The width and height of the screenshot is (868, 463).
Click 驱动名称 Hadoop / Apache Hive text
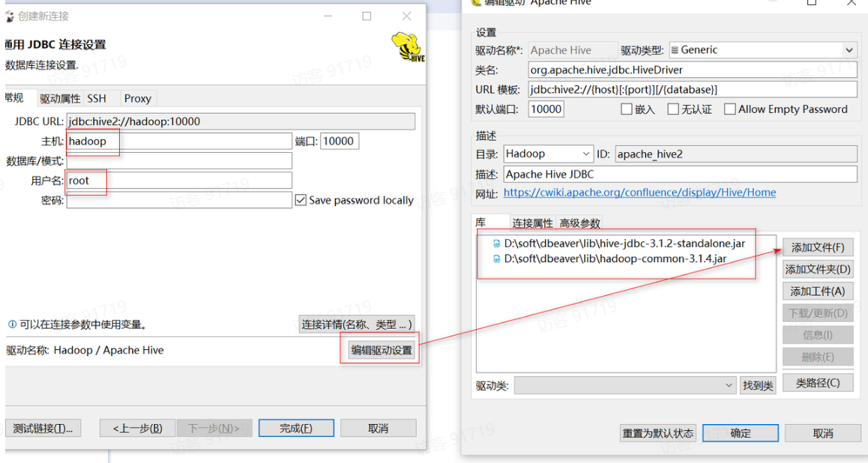[x=85, y=350]
